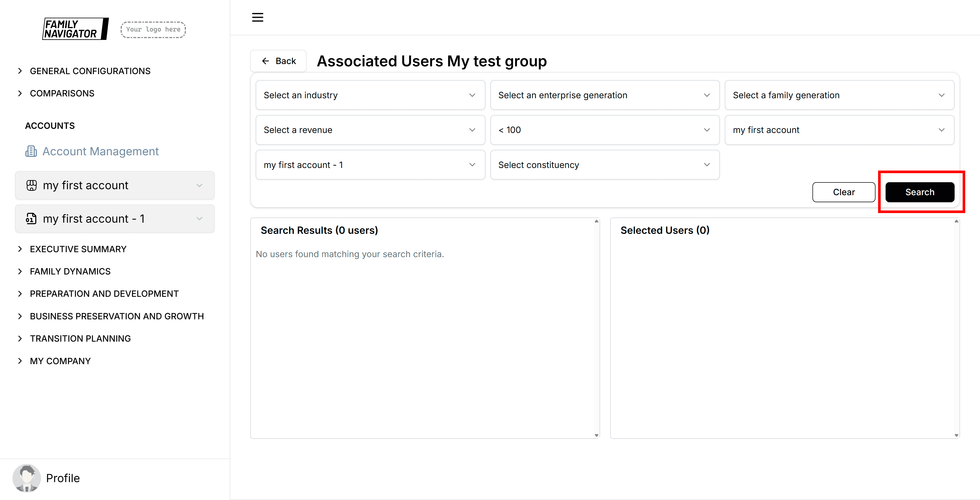Click the back arrow icon
This screenshot has height=500, width=980.
click(266, 61)
